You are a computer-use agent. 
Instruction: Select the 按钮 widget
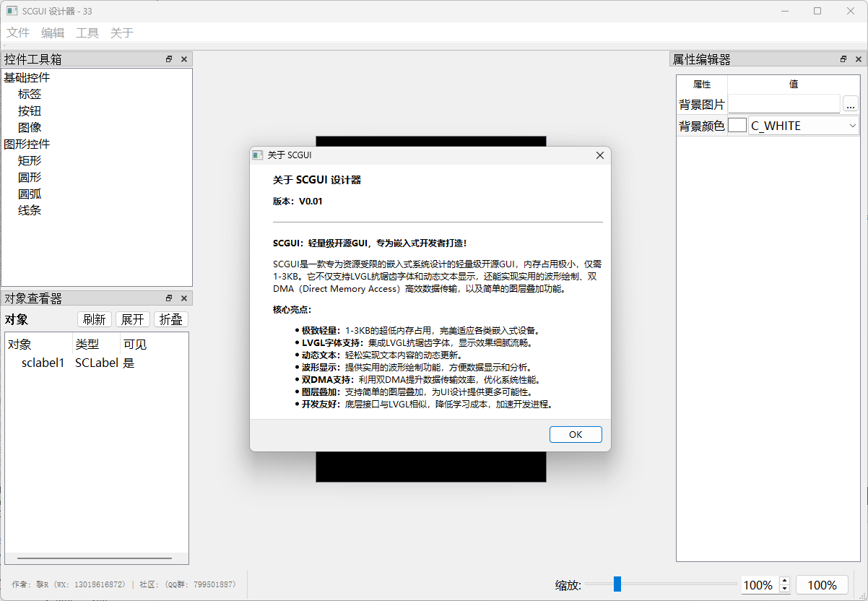(x=30, y=111)
